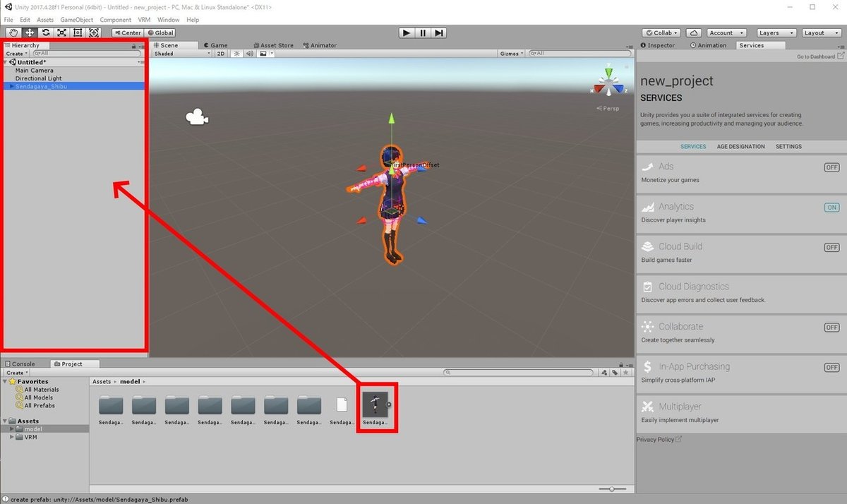Open the Edit menu
847x504 pixels.
[25, 20]
